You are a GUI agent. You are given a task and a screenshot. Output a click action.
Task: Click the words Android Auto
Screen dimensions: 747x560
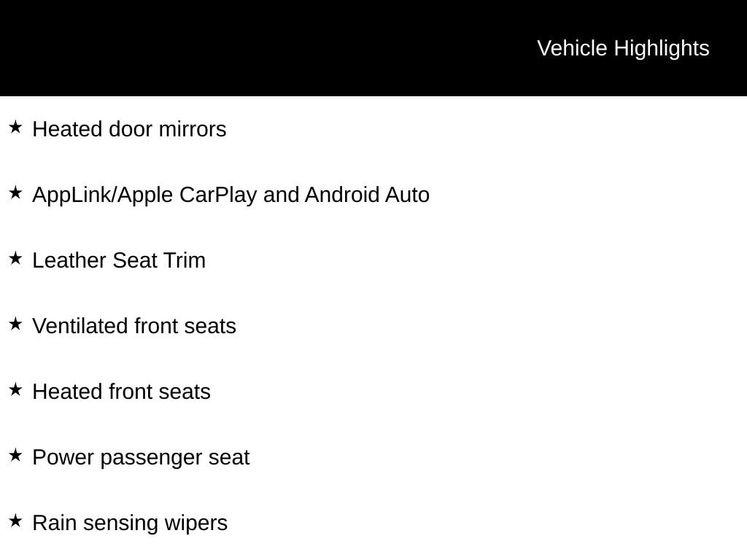tap(367, 195)
